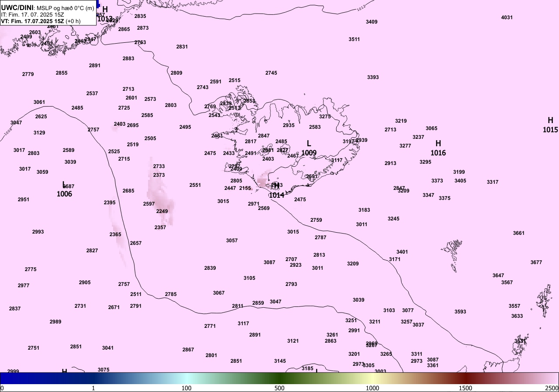Image resolution: width=559 pixels, height=392 pixels.
Task: Click the freezing level value 3245
Action: pos(393,219)
